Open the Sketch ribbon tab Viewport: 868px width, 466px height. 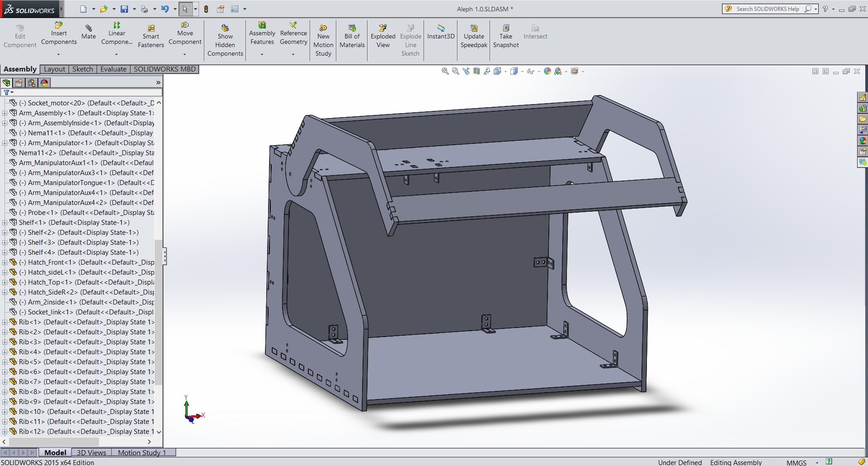click(83, 69)
